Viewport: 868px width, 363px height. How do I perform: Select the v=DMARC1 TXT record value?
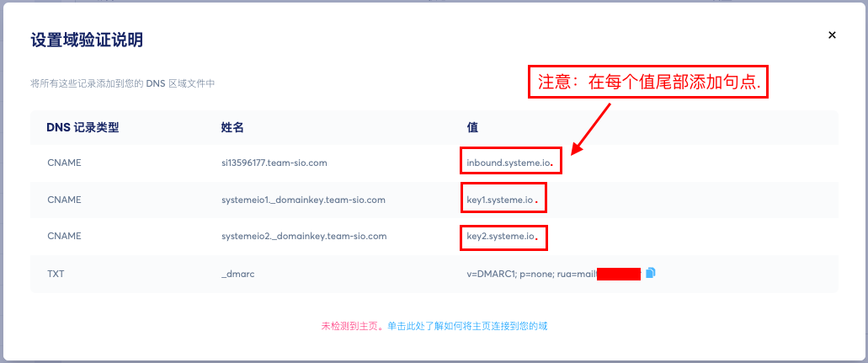[554, 273]
